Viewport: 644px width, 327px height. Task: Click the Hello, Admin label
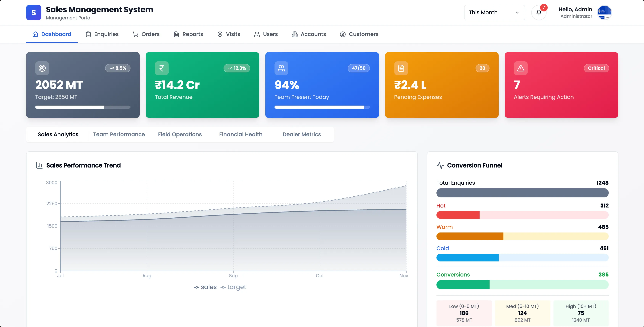576,9
